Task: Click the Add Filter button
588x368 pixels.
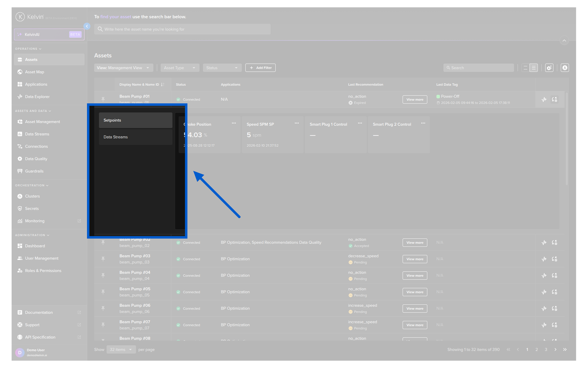Action: click(260, 68)
